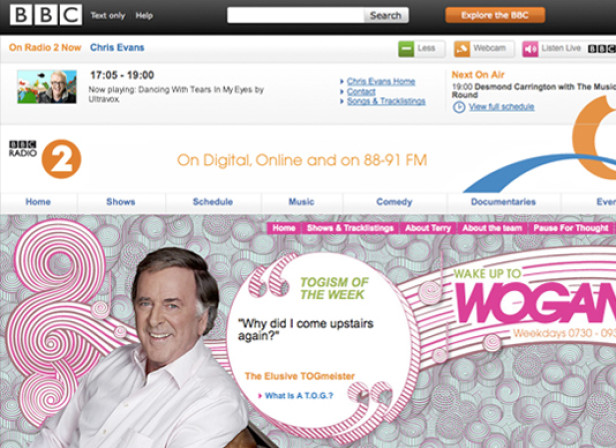Open pink Shows & Tracklistings tab
Viewport: 616px width, 448px height.
(x=350, y=228)
